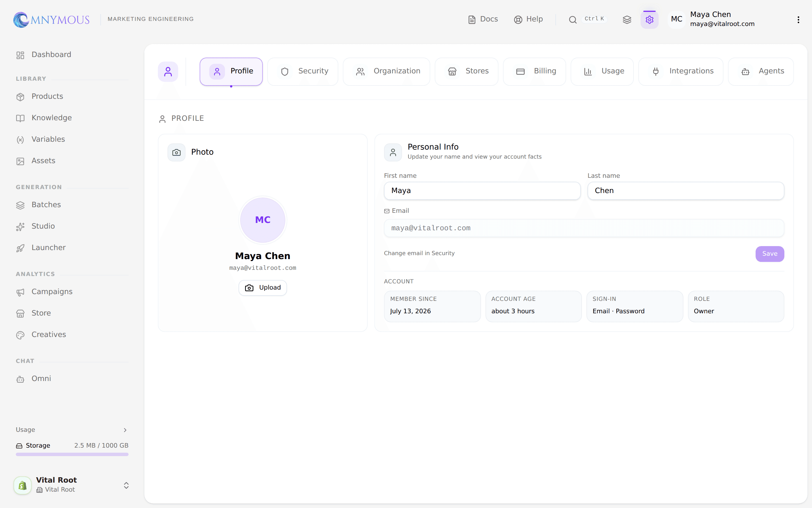Click the Store shop icon in sidebar

point(21,314)
